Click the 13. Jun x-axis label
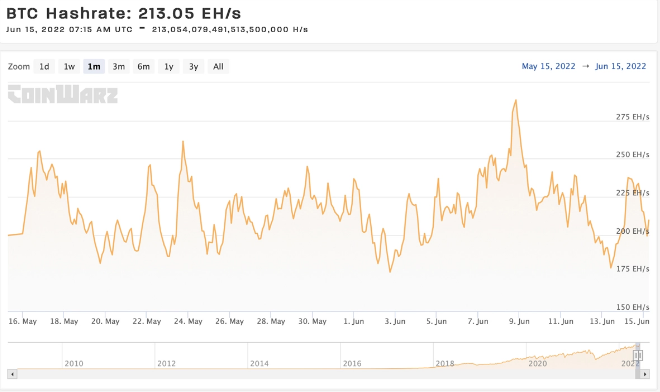 (602, 321)
